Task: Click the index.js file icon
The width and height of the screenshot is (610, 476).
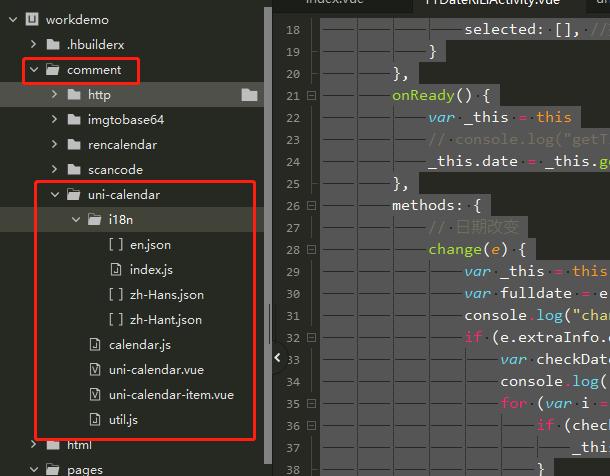Action: click(116, 270)
